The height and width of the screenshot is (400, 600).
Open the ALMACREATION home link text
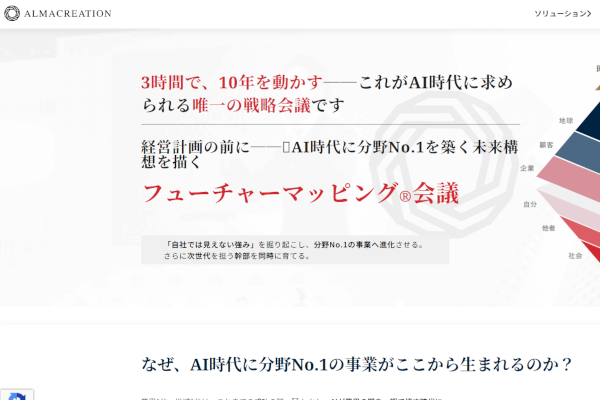click(68, 14)
